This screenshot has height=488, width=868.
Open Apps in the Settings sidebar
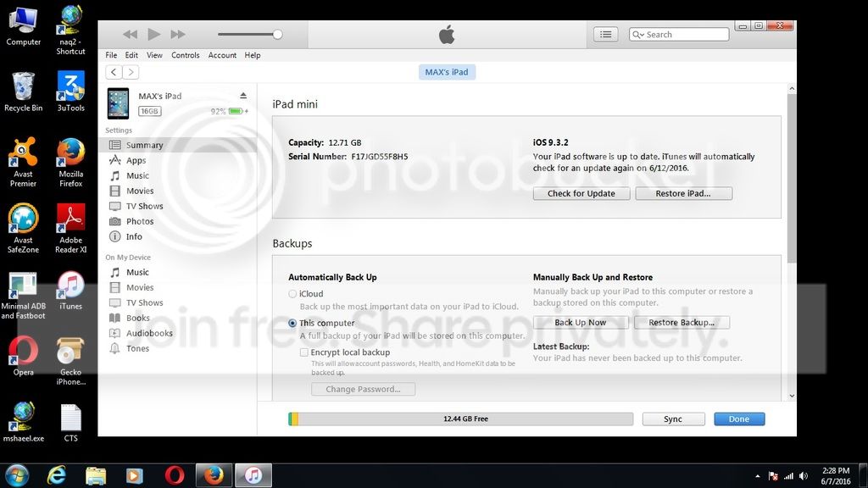point(136,160)
